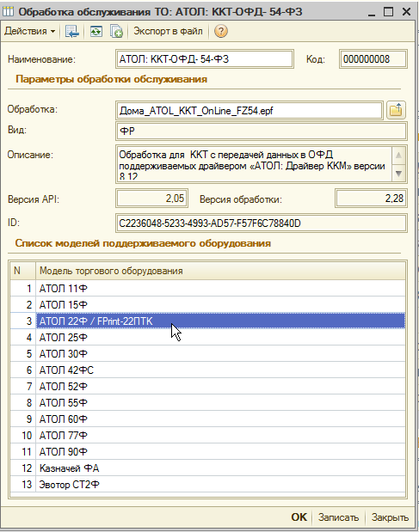
Task: Click the Описание text area
Action: (x=254, y=164)
